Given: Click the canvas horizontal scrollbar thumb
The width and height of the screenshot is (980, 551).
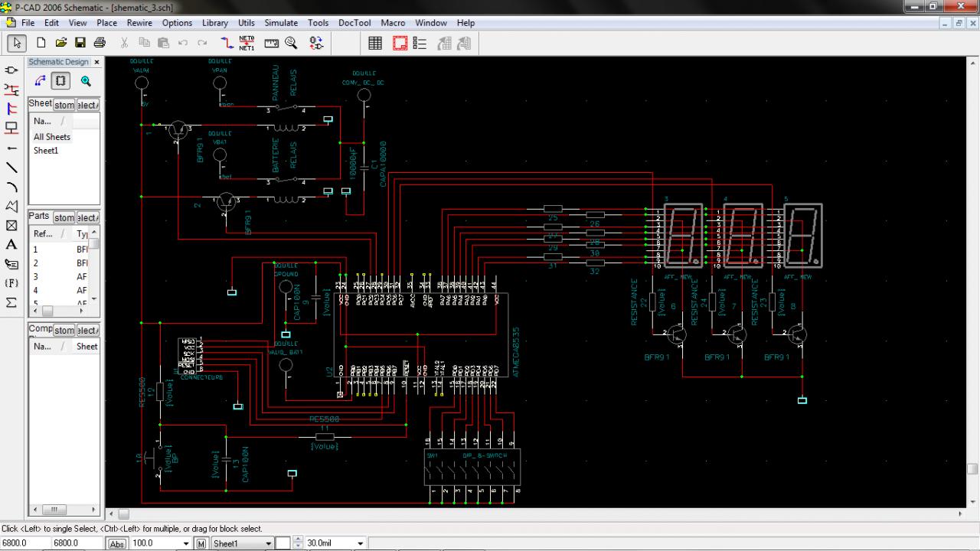Looking at the screenshot, I should click(x=123, y=514).
